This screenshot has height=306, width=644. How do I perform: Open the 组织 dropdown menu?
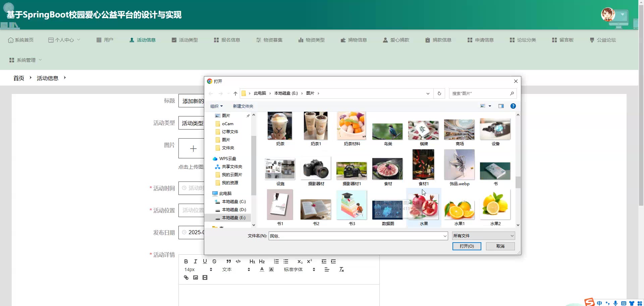click(216, 106)
